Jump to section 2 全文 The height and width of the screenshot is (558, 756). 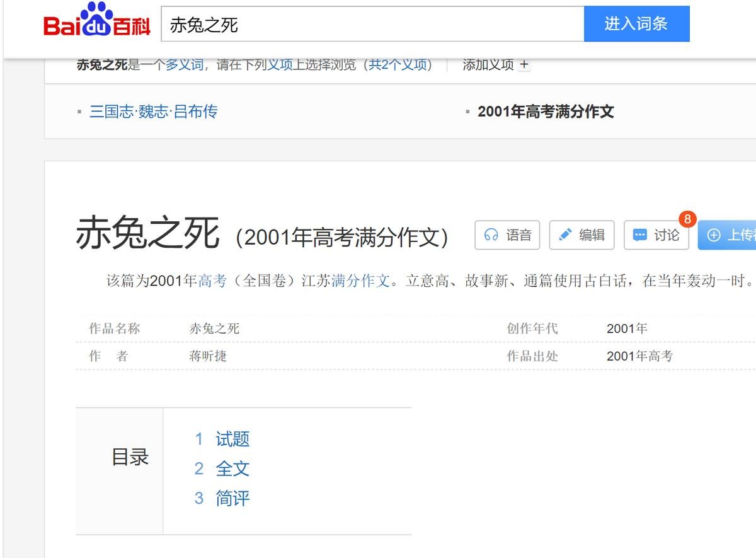[232, 468]
